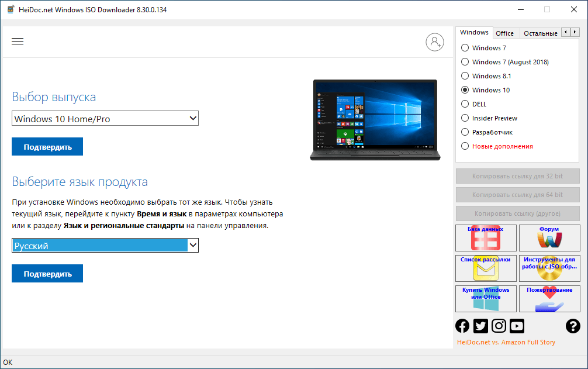Minimize the HeiDoc downloader window

tap(521, 10)
